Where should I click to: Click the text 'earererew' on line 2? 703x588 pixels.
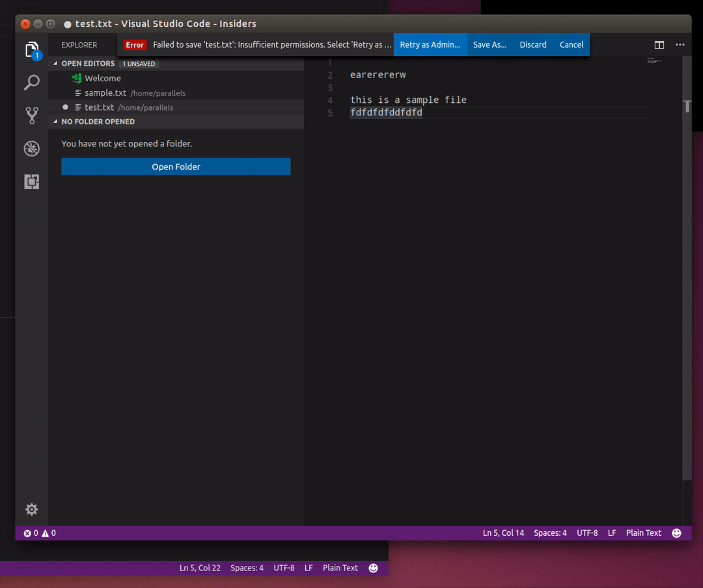pos(378,75)
